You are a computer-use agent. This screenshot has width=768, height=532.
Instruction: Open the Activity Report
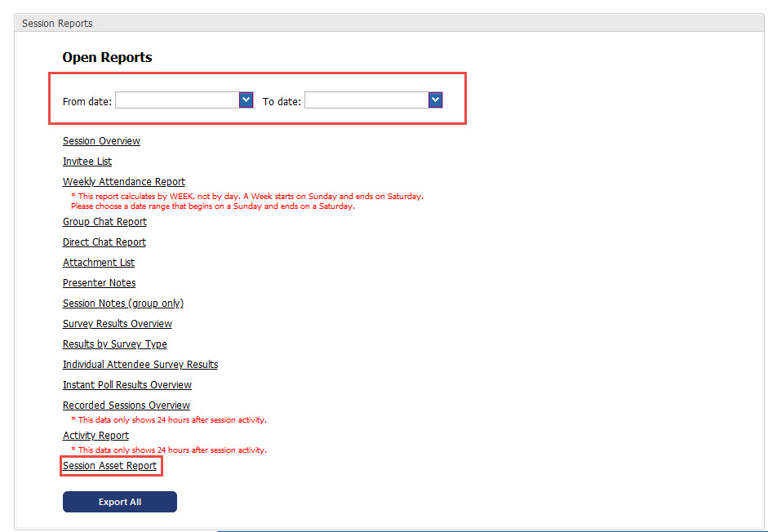click(x=95, y=436)
